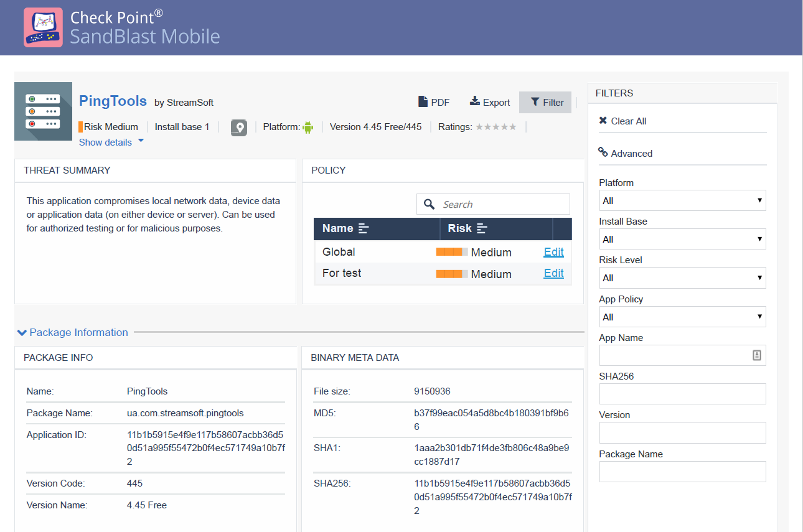Click the star ratings display
Viewport: 803px width, 532px height.
tap(496, 127)
